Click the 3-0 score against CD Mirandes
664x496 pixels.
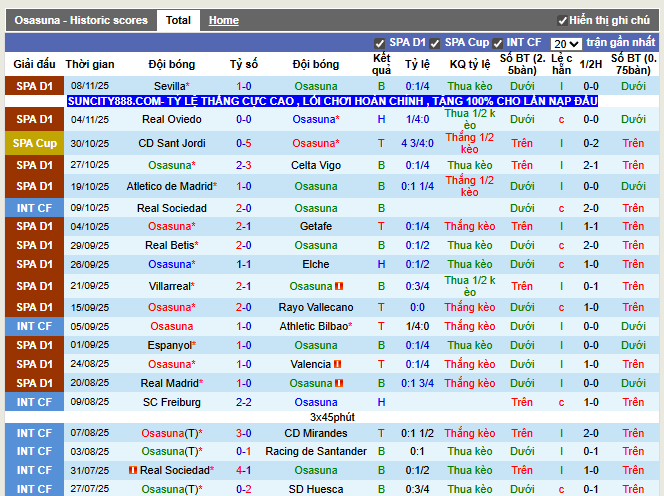243,433
